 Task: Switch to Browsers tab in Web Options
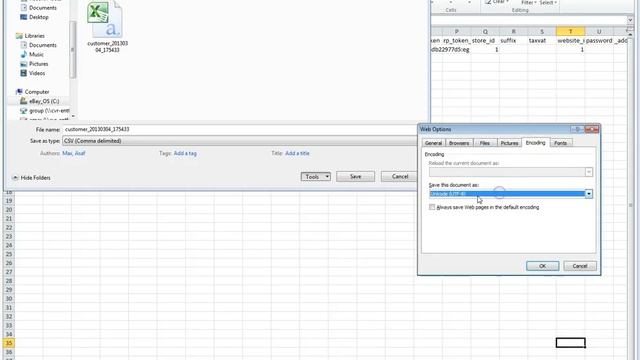tap(459, 143)
